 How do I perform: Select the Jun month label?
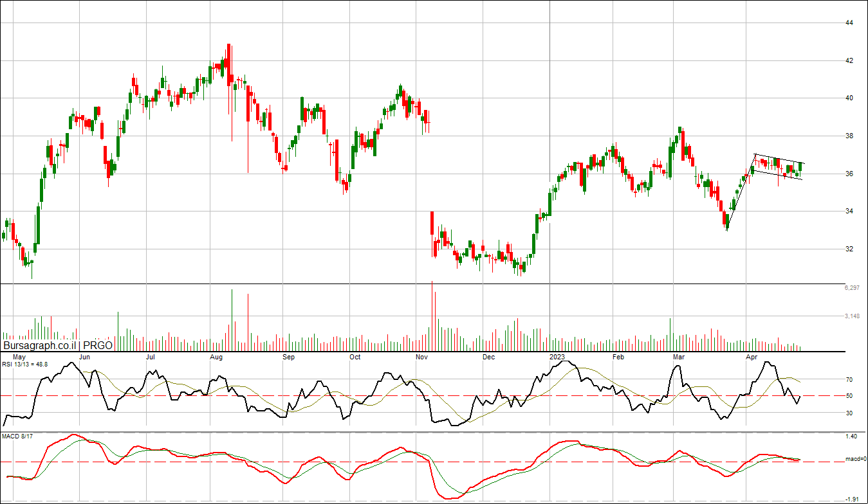point(84,357)
